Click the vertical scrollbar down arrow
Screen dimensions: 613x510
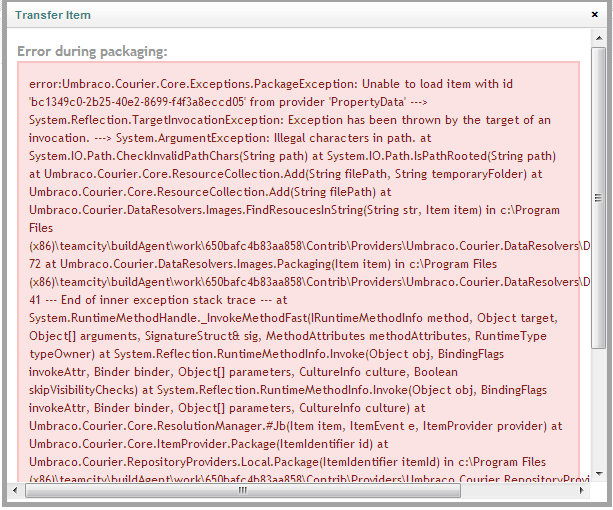pyautogui.click(x=599, y=474)
